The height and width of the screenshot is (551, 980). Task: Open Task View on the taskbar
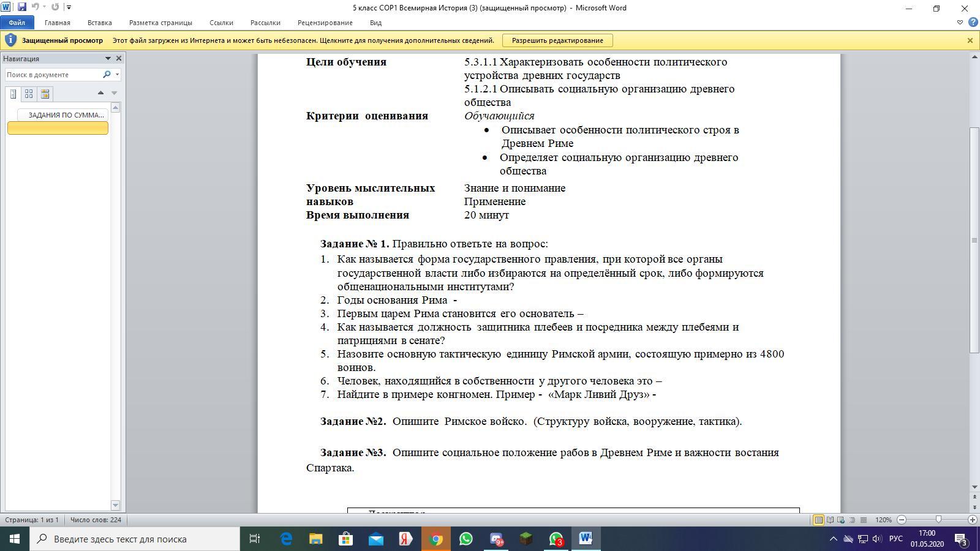(x=255, y=539)
